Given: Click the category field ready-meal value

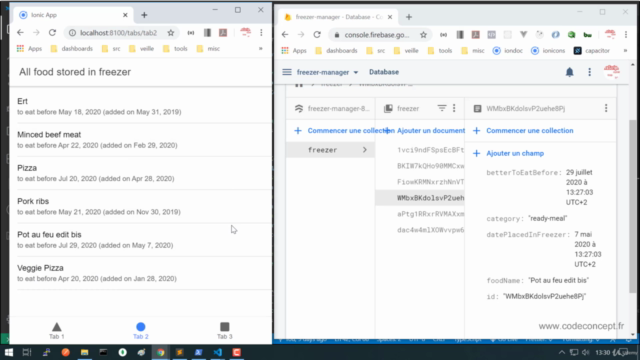Looking at the screenshot, I should (x=547, y=218).
